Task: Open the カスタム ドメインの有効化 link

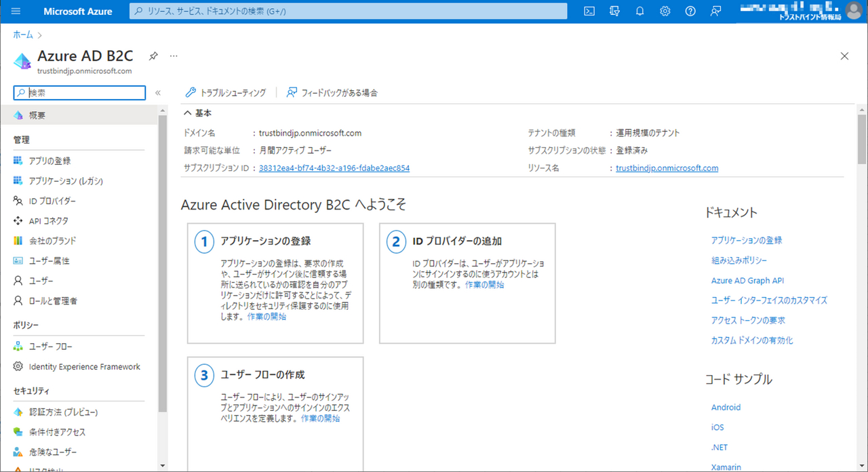Action: (x=752, y=340)
